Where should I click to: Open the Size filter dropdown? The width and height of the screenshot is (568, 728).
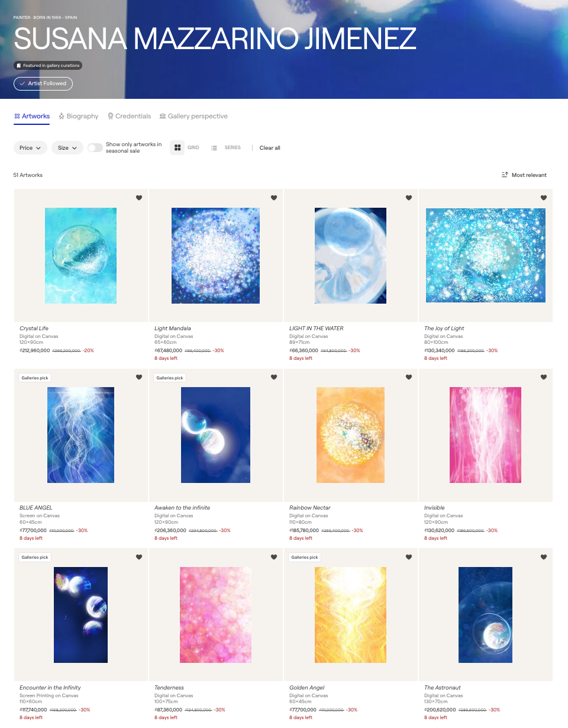[67, 148]
